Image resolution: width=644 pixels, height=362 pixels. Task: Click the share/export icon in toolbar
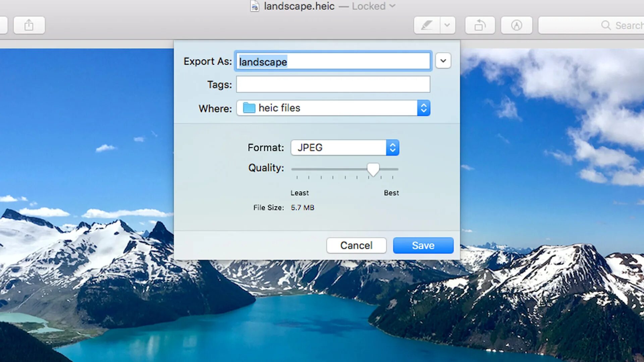tap(29, 25)
